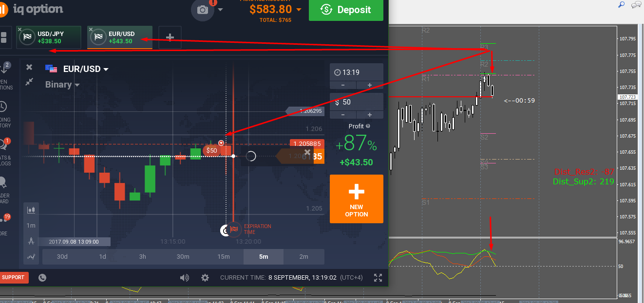Collapse the chart with the shrink icon
The width and height of the screenshot is (644, 303).
tap(29, 82)
